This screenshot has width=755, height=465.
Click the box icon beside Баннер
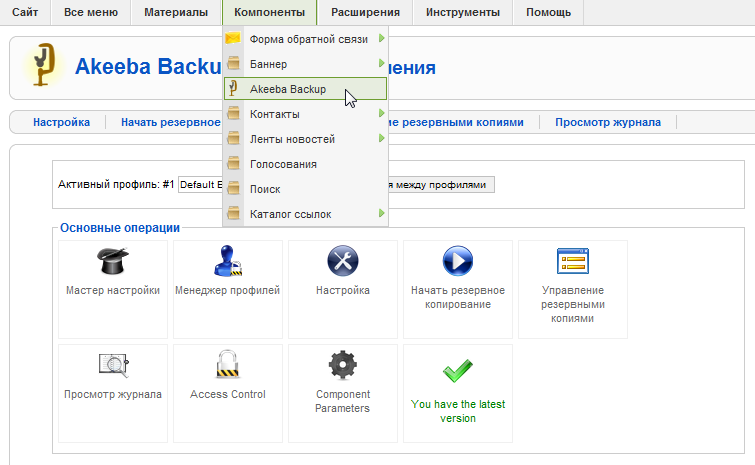click(x=234, y=63)
